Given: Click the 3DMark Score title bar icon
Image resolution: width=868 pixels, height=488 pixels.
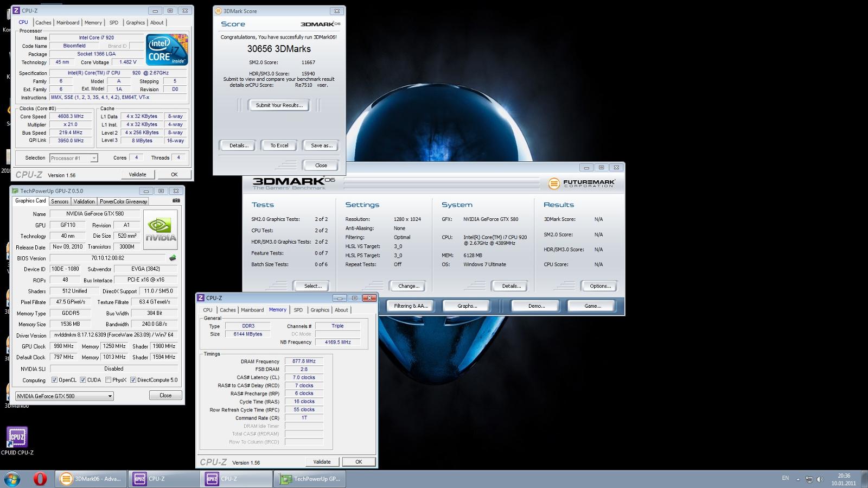Looking at the screenshot, I should tap(218, 11).
